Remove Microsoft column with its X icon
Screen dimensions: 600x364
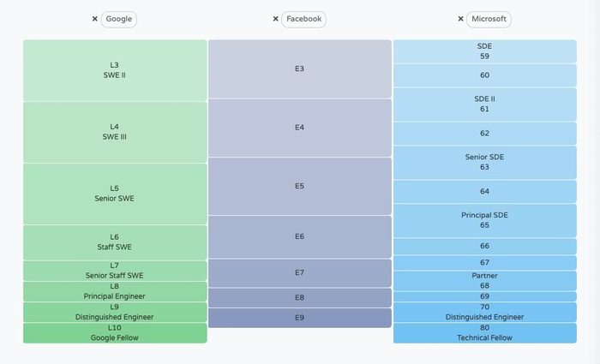point(461,19)
